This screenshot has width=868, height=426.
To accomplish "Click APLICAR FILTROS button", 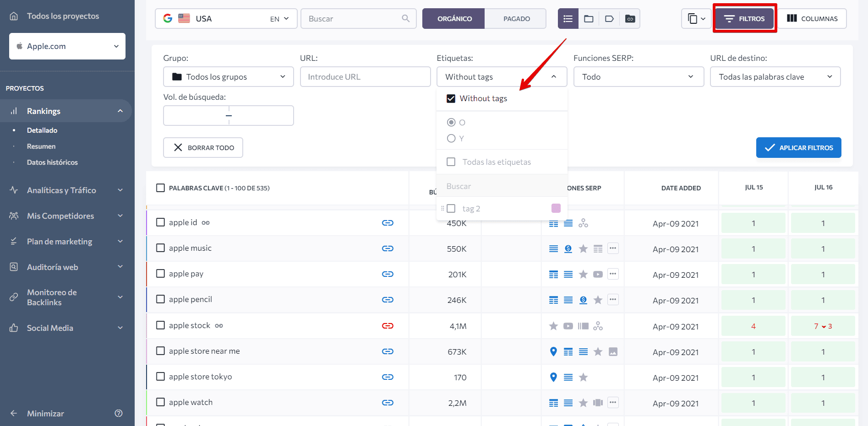I will tap(798, 148).
